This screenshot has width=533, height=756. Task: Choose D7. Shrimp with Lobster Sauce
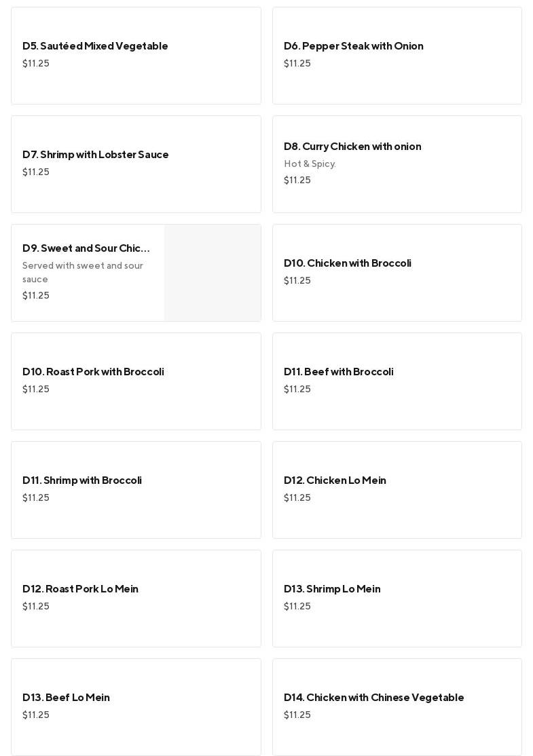pyautogui.click(x=96, y=155)
